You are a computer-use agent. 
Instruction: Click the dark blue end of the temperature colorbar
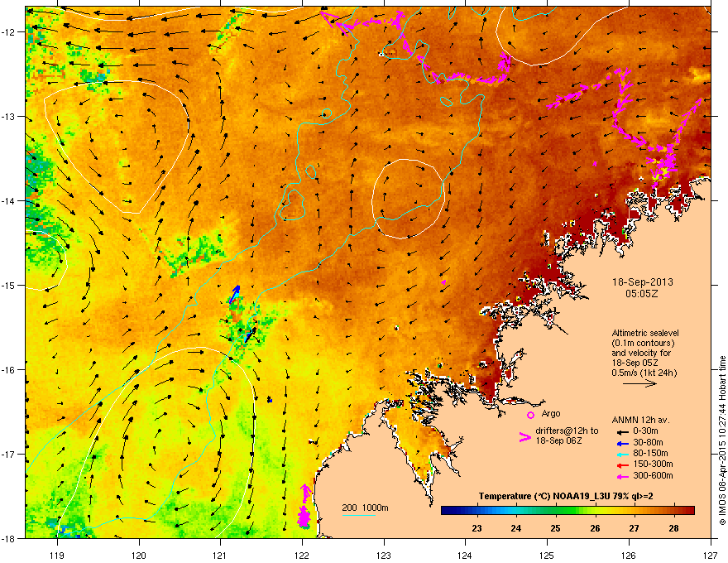pos(445,511)
